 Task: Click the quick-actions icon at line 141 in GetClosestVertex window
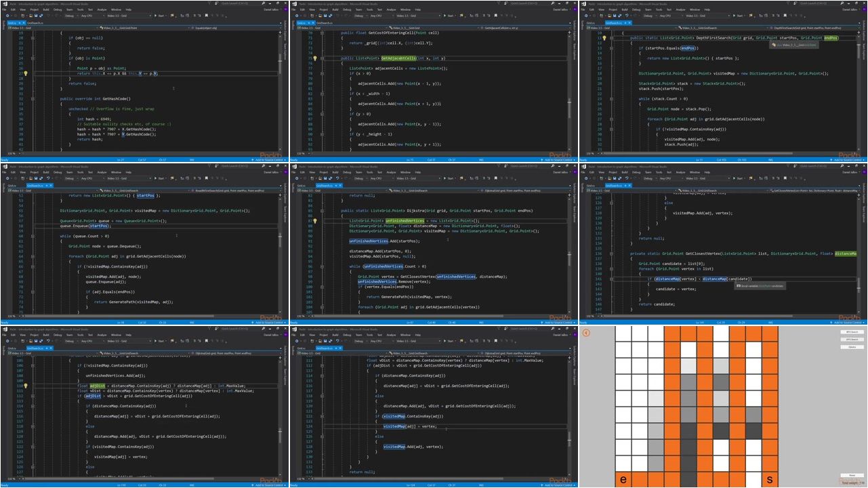coord(604,279)
